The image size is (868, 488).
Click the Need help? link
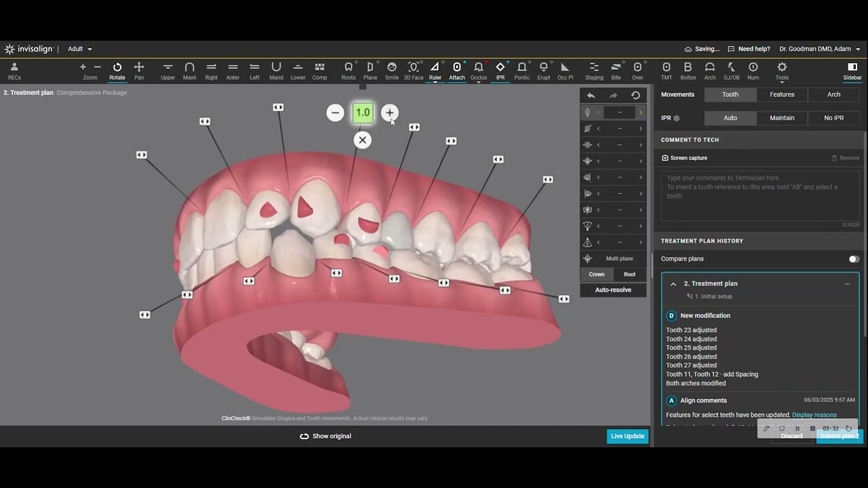tap(749, 49)
